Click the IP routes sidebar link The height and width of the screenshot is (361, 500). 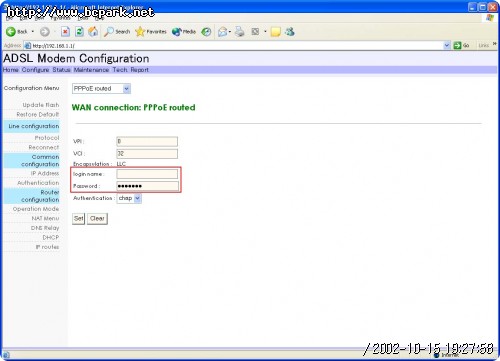(47, 247)
